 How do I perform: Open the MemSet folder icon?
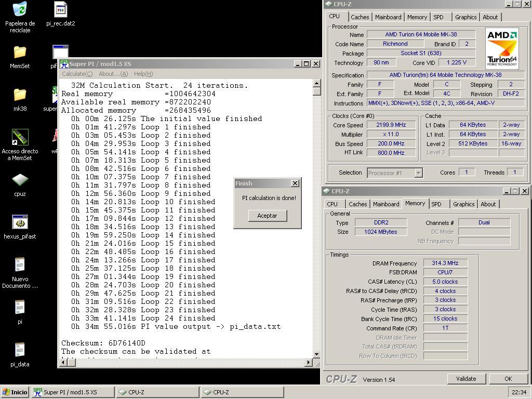pos(20,52)
